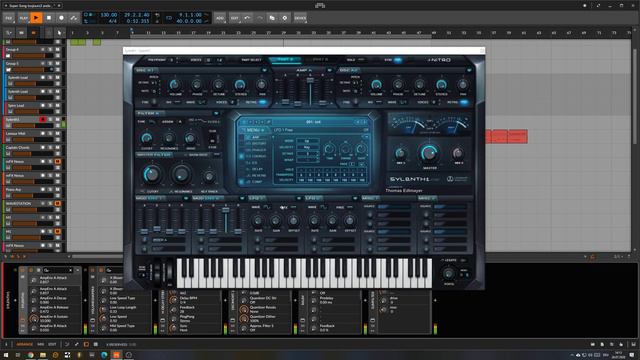Open the EDIT menu in Bitwig toolbar
640x360 pixels.
click(234, 18)
